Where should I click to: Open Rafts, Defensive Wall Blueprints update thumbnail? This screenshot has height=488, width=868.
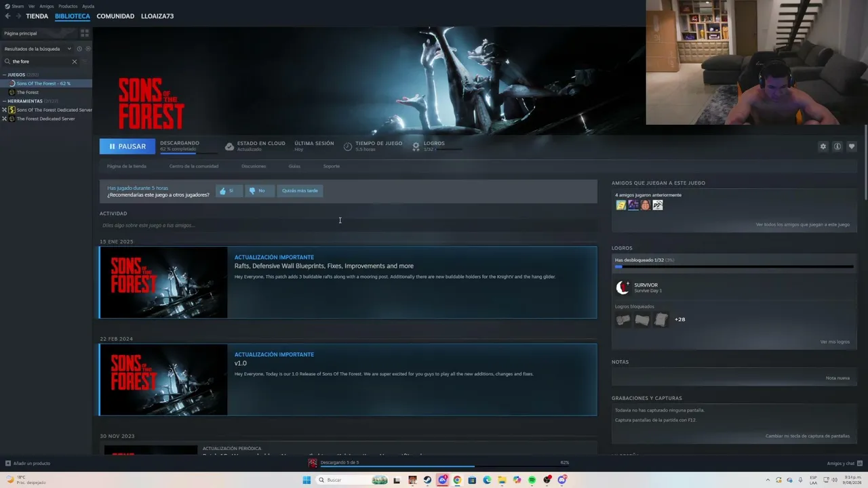click(163, 282)
